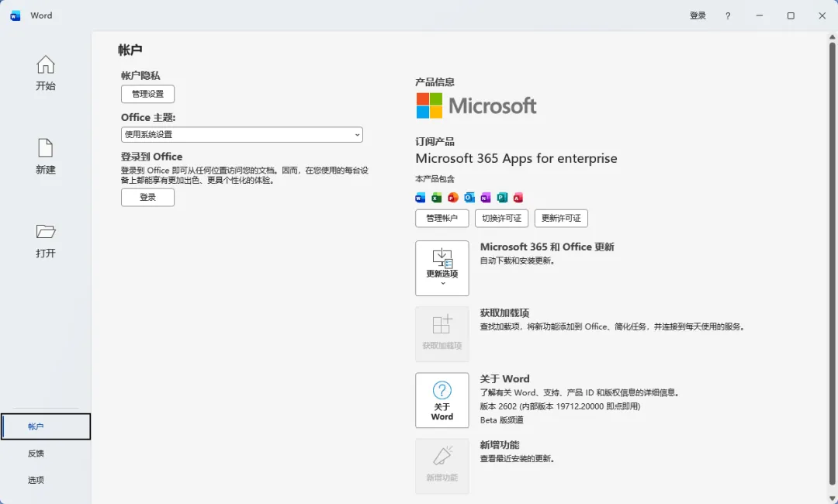Viewport: 838px width, 504px height.
Task: Click the vertical scrollbar on the right
Action: coord(832,265)
